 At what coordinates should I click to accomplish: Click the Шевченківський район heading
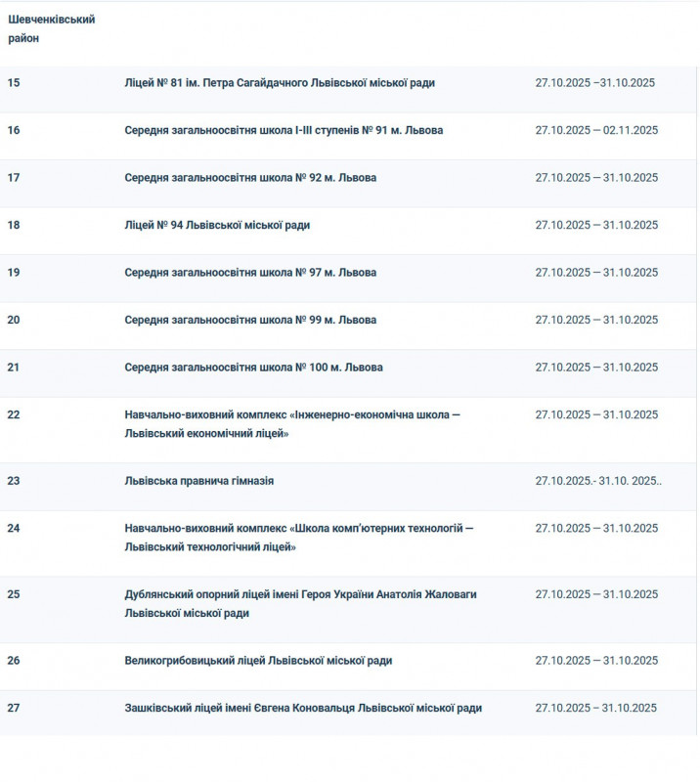[x=51, y=28]
